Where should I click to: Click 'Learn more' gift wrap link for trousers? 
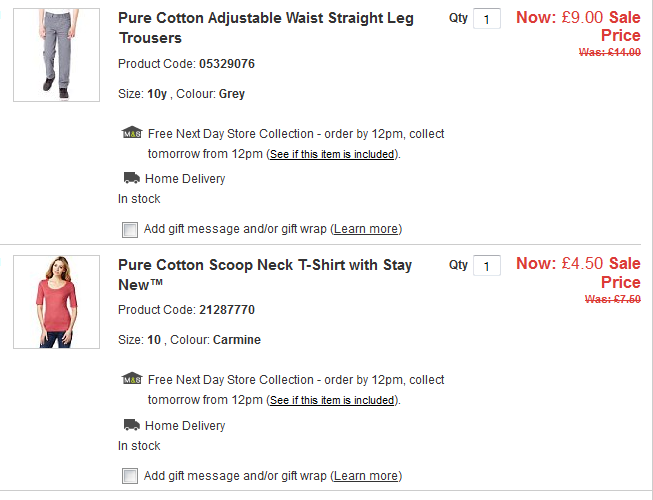click(366, 229)
